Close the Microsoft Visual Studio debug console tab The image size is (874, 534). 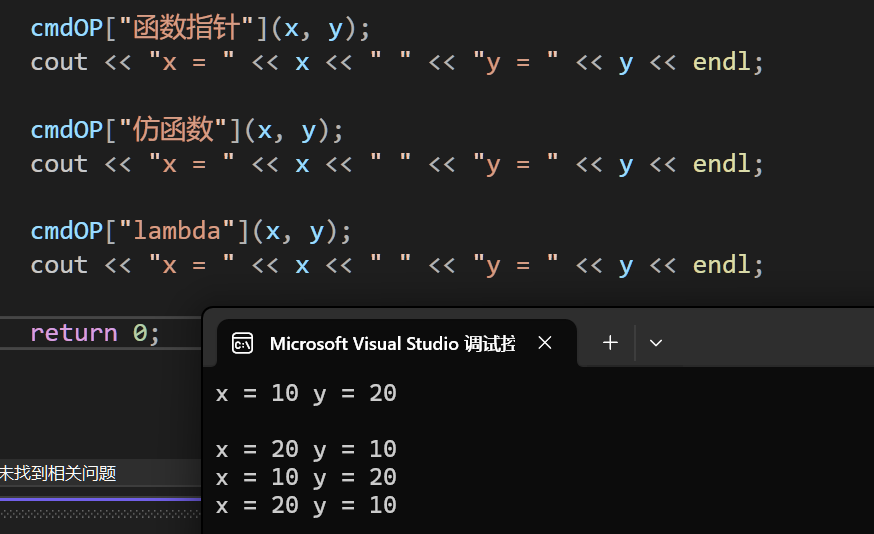[x=545, y=343]
